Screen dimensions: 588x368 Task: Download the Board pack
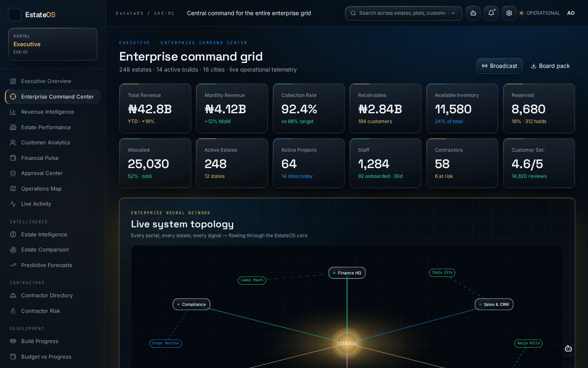[550, 66]
